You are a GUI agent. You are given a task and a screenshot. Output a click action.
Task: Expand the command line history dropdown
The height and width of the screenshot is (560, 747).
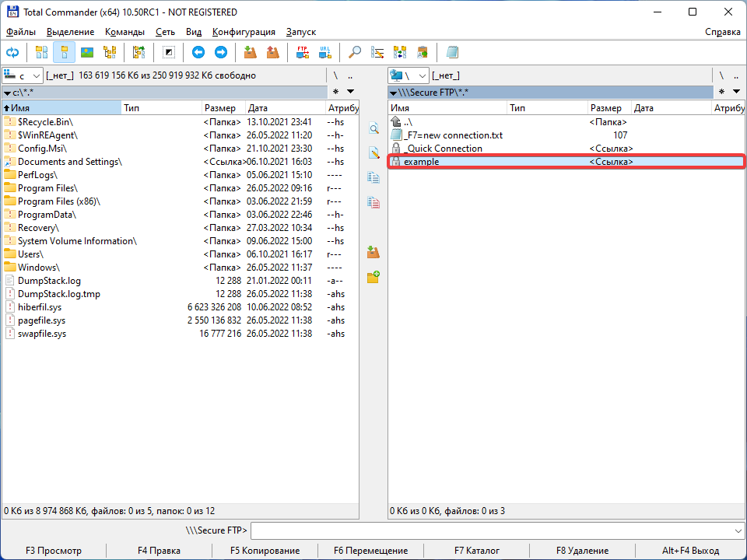[738, 530]
